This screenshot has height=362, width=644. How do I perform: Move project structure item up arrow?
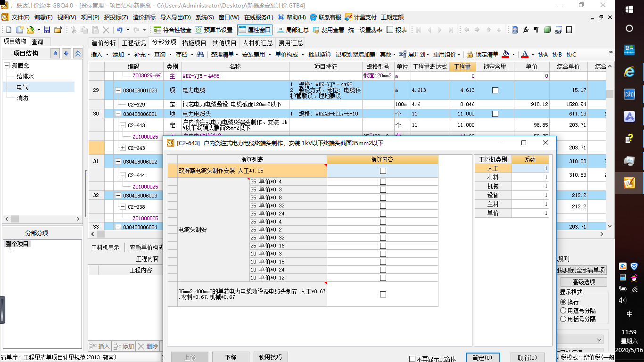[x=55, y=53]
